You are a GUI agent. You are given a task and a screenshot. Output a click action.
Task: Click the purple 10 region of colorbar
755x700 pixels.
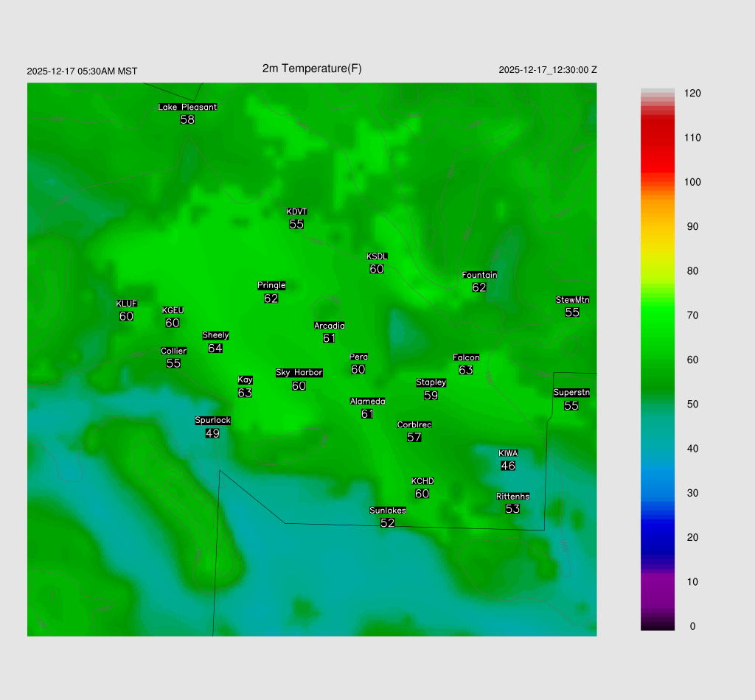point(658,581)
